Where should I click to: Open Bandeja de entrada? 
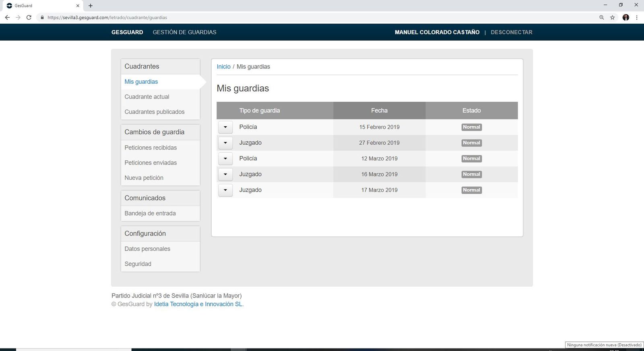click(x=150, y=213)
